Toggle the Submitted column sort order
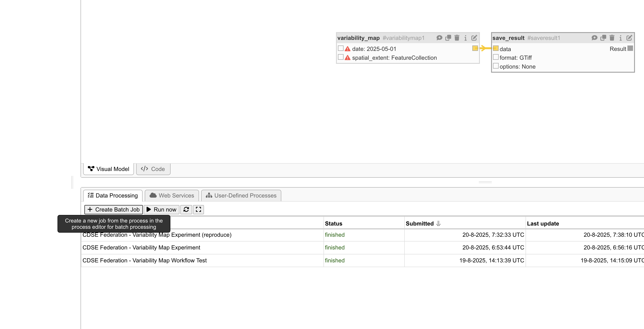Image resolution: width=644 pixels, height=329 pixels. (x=438, y=223)
